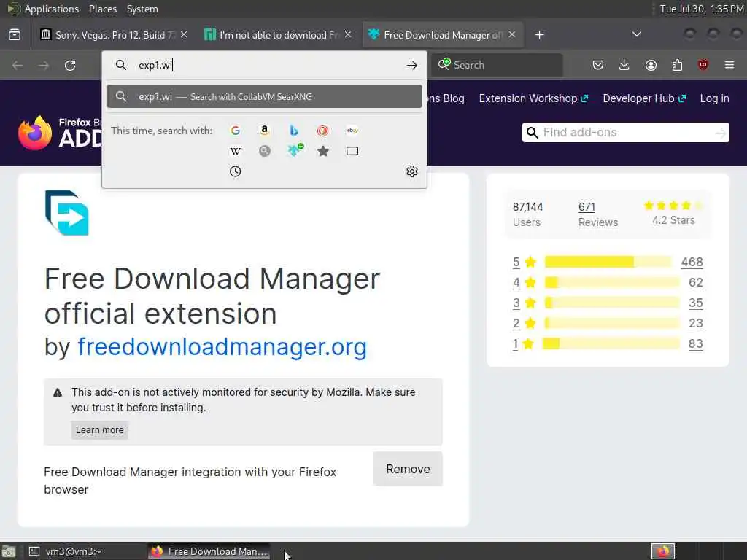The height and width of the screenshot is (560, 747).
Task: Close the Free Download Manager tab
Action: coord(512,35)
